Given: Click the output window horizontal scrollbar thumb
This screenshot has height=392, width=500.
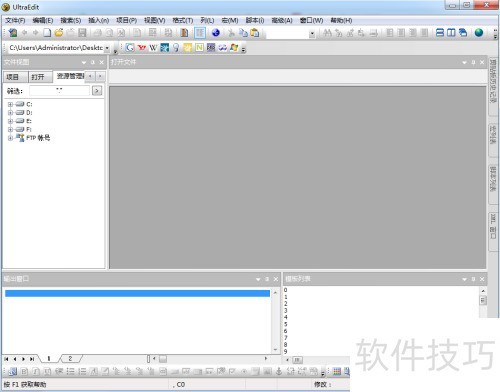Looking at the screenshot, I should (163, 359).
